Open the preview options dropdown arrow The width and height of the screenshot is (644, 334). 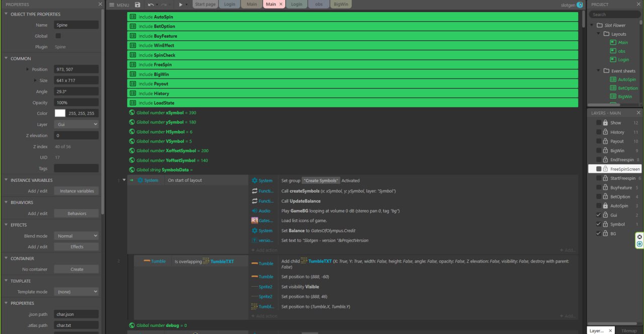coord(187,5)
